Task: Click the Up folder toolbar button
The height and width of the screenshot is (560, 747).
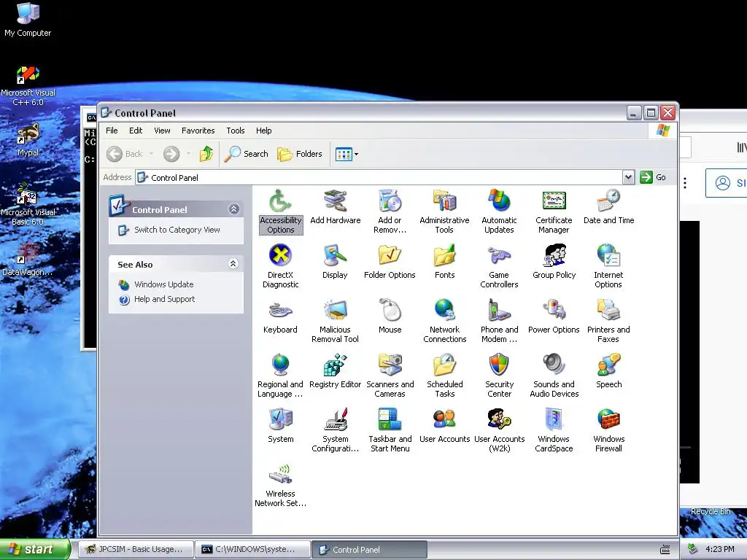Action: [x=206, y=154]
